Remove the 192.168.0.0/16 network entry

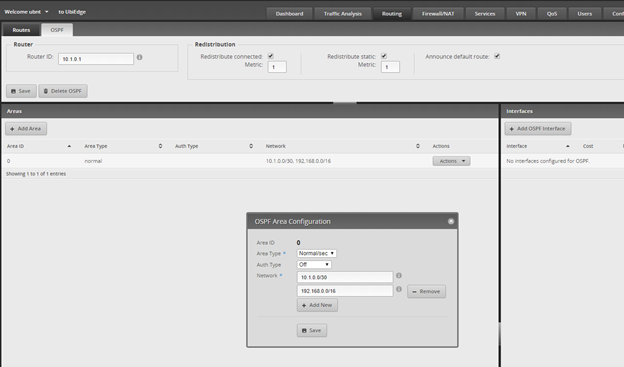[426, 291]
